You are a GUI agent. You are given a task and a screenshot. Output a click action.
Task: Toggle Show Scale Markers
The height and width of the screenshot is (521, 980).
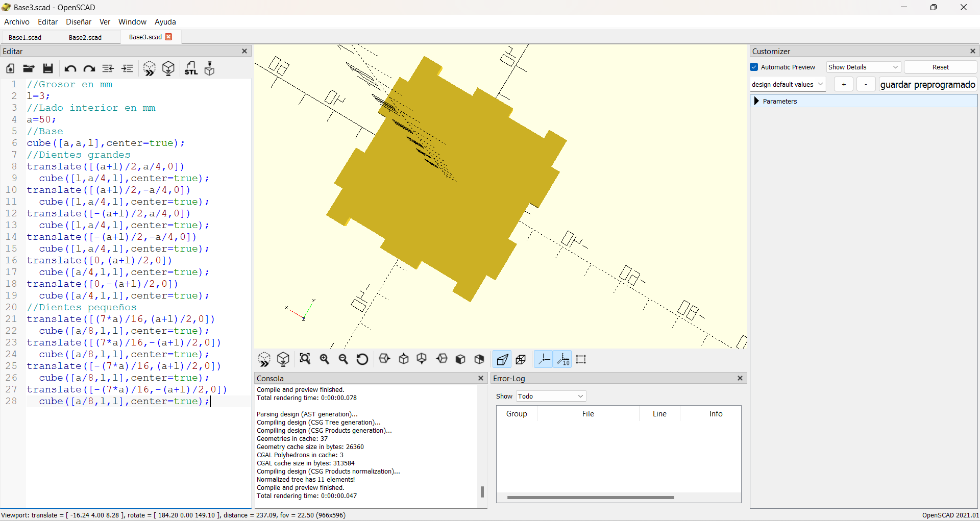pos(563,359)
